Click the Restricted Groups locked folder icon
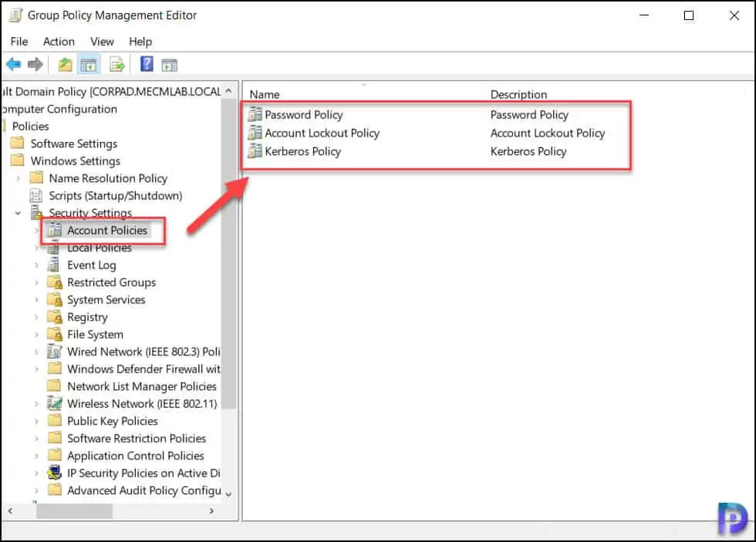 coord(55,282)
